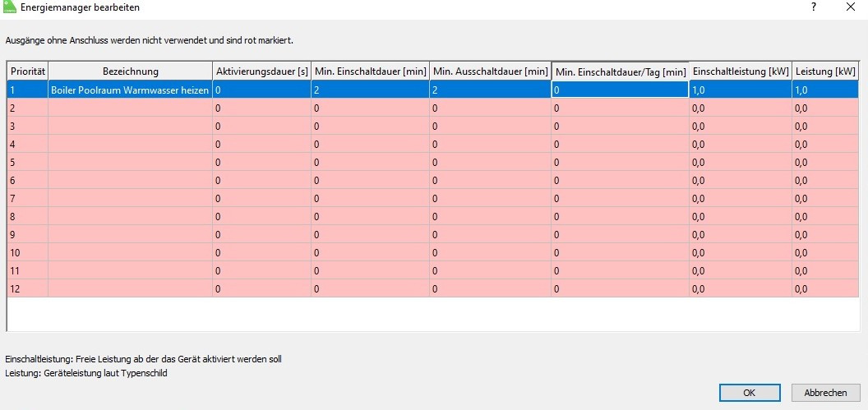Edit Min. Einschaltdauer/Tag field in row 1
The height and width of the screenshot is (410, 868).
click(x=620, y=90)
